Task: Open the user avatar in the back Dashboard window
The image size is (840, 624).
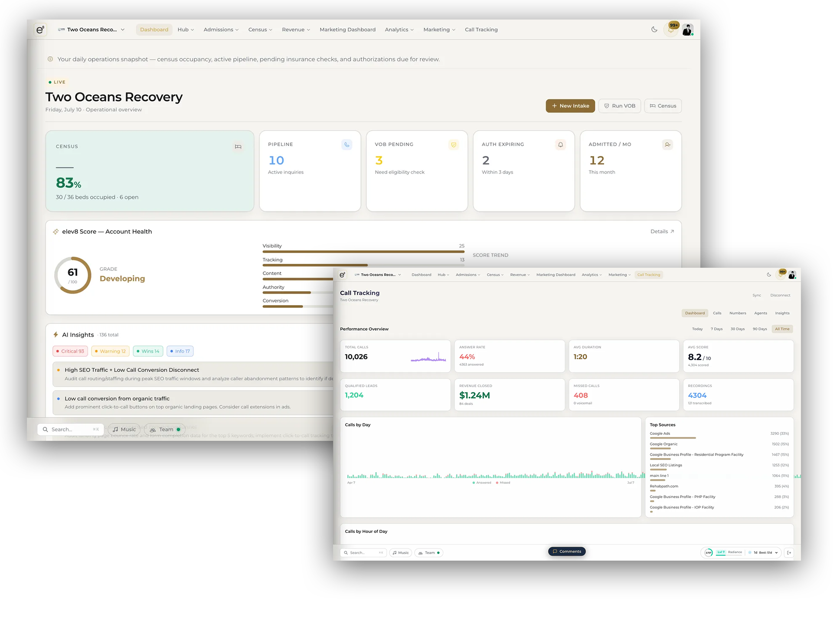Action: 687,30
